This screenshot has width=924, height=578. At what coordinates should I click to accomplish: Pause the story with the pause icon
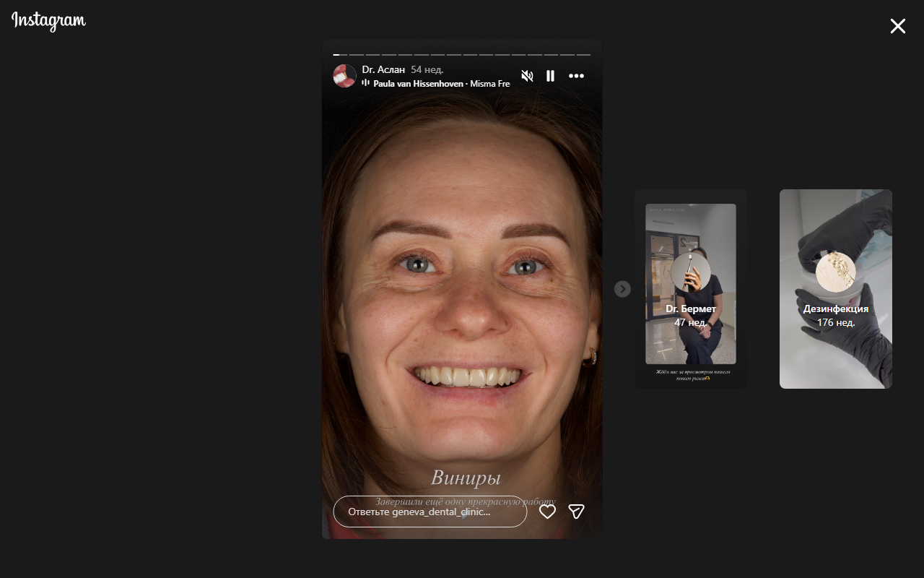coord(551,75)
